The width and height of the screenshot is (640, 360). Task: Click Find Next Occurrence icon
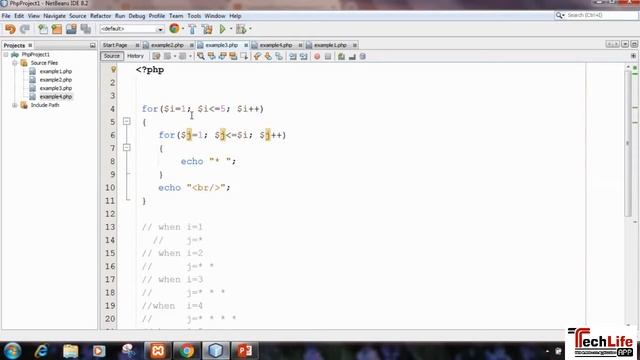click(222, 56)
